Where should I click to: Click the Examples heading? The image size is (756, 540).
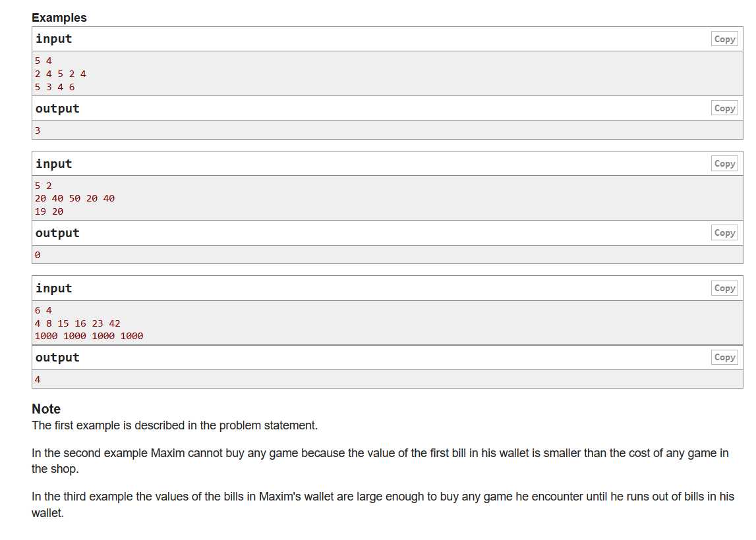pyautogui.click(x=59, y=18)
